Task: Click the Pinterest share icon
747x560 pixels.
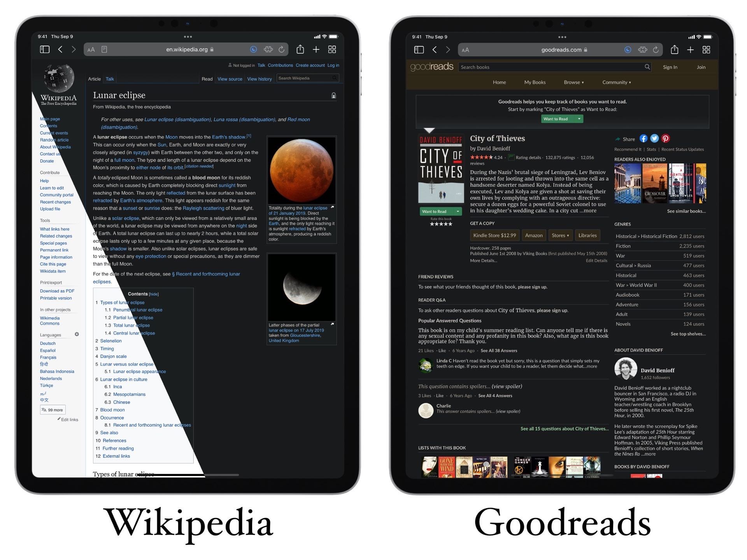Action: click(x=665, y=140)
